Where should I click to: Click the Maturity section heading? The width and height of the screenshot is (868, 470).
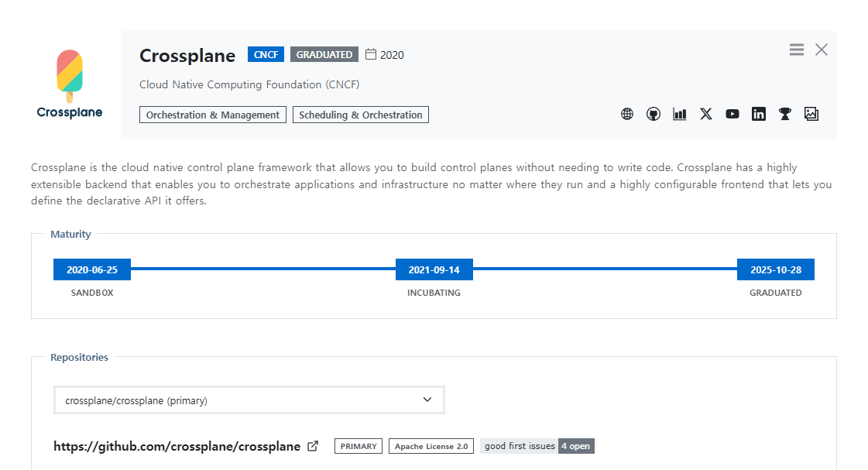(71, 234)
